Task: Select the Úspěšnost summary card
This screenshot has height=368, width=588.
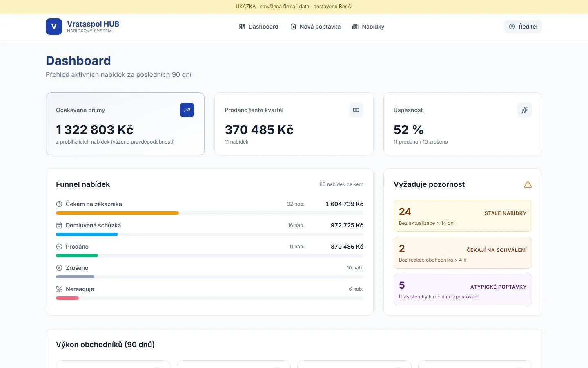Action: click(463, 124)
